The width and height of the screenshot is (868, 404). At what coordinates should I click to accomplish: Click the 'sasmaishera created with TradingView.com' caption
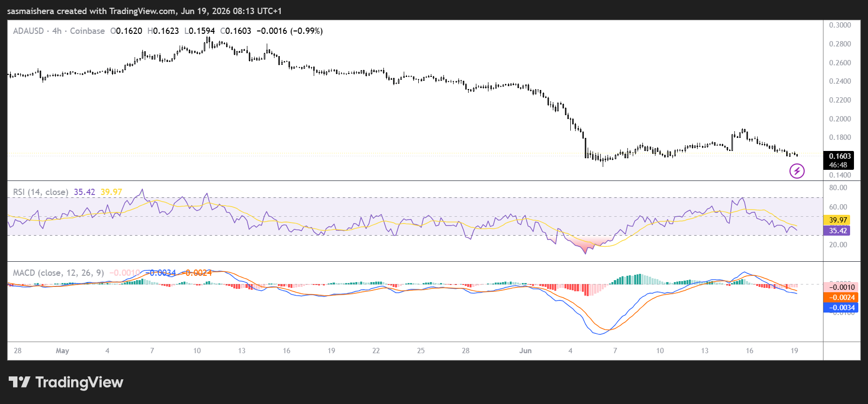pyautogui.click(x=91, y=11)
